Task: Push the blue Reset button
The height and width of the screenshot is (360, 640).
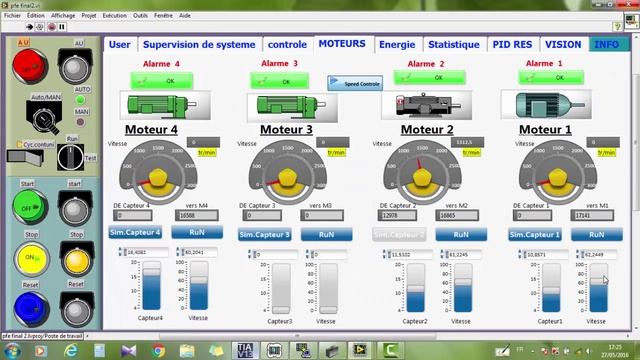Action: (32, 309)
